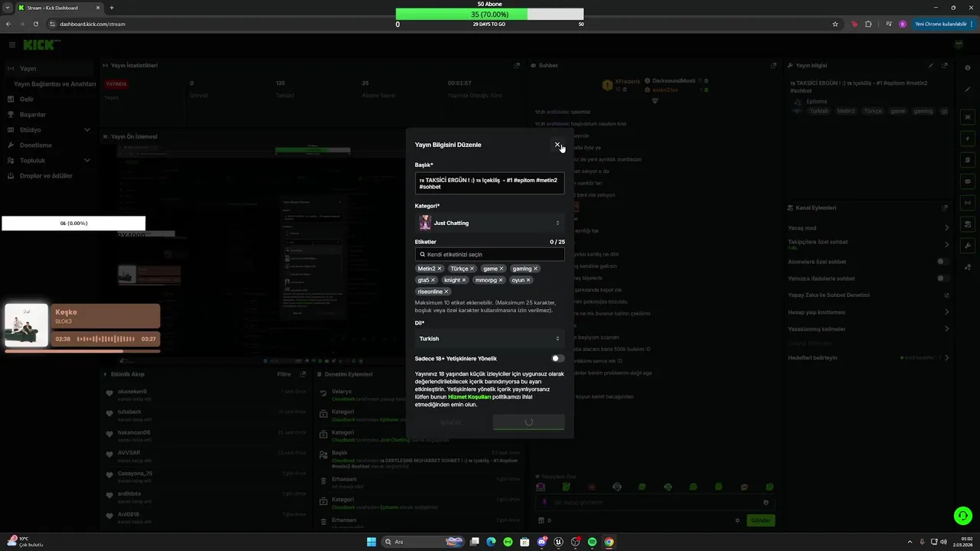Remove the knight tag

(464, 280)
